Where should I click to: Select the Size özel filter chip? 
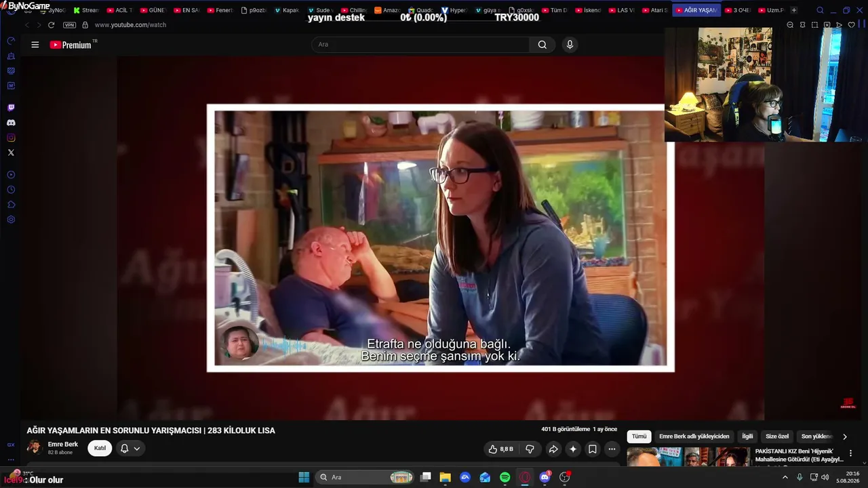(777, 436)
